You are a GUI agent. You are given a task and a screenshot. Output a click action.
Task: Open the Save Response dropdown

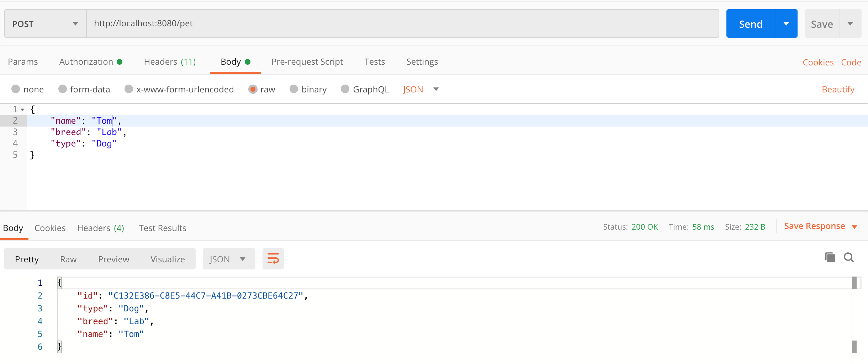[855, 226]
